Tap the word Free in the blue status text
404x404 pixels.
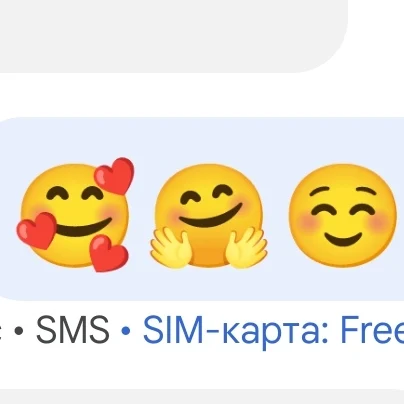click(372, 330)
